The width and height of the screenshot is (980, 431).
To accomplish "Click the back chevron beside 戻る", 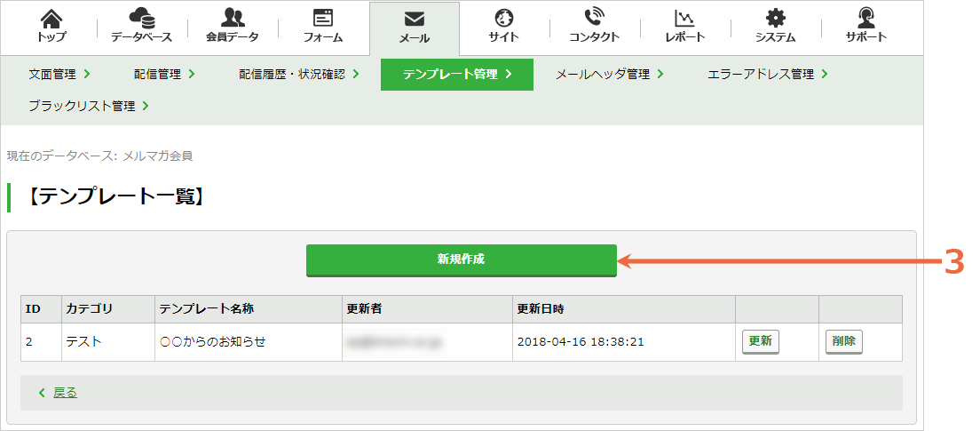I will tap(42, 393).
